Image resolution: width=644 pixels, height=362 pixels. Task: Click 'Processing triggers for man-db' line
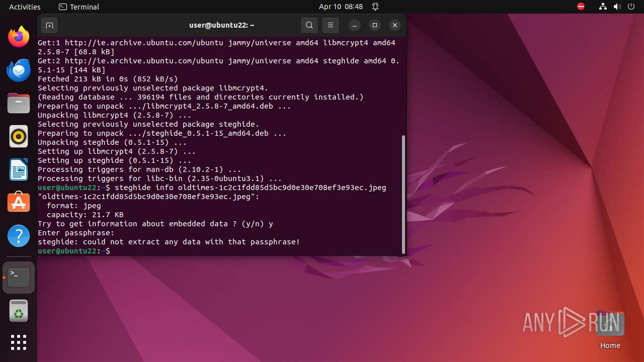coord(139,169)
